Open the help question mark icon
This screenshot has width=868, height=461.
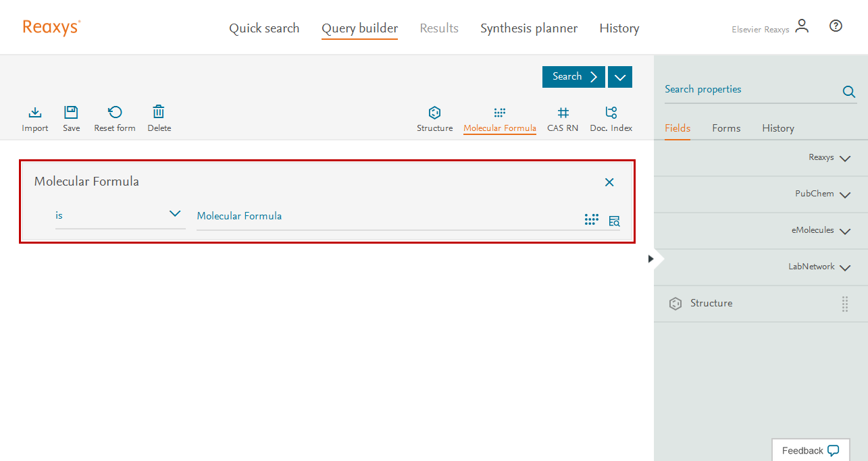(x=836, y=26)
